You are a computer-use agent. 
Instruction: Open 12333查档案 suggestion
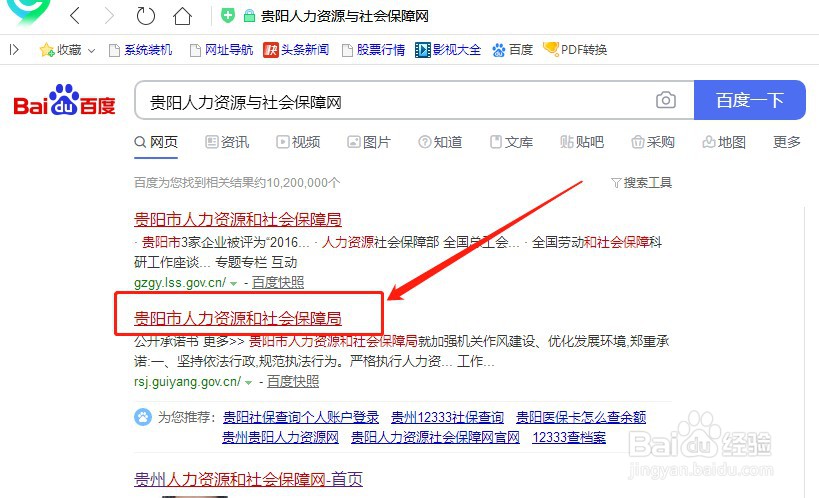coord(569,437)
